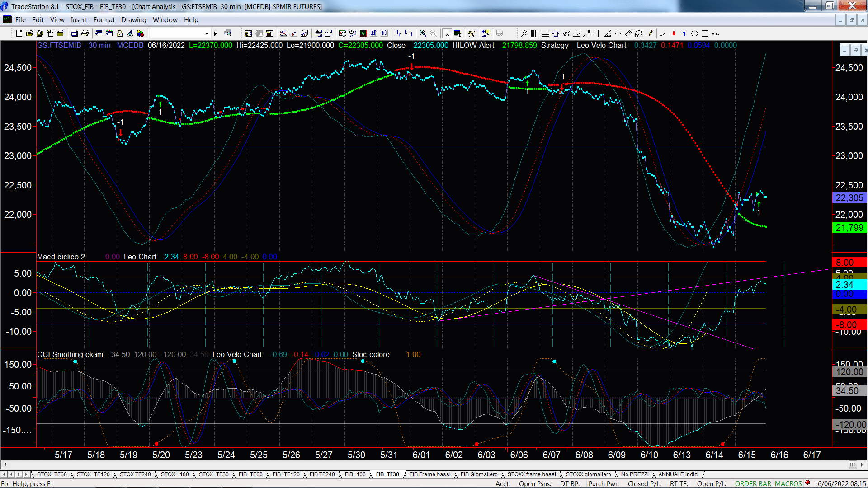Click the colored cubes icon
Screen dimensions: 868x488
pos(141,33)
